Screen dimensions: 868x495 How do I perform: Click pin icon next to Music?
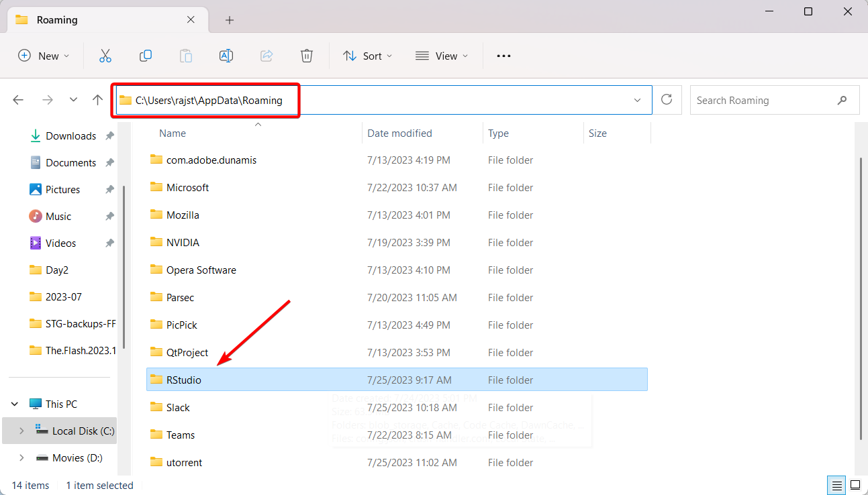click(x=109, y=217)
